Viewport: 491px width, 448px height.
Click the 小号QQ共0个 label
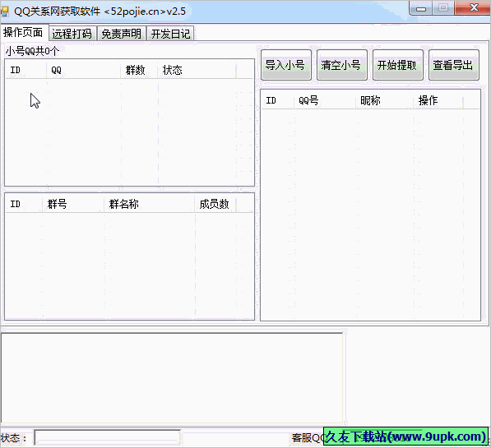32,51
